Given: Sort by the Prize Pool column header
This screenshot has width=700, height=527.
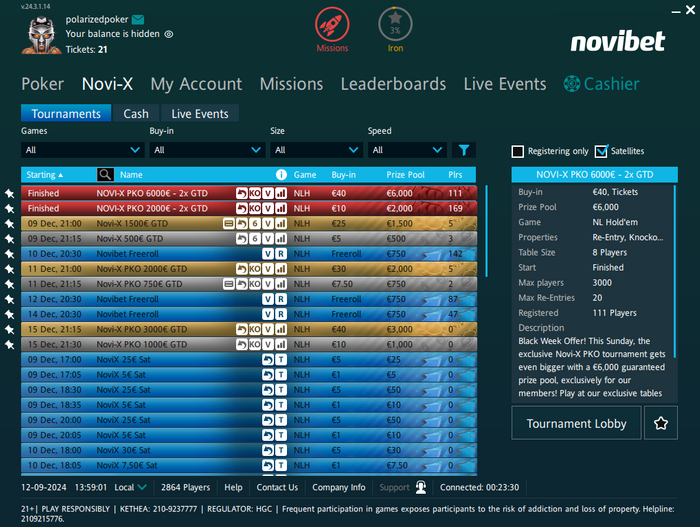Looking at the screenshot, I should [x=405, y=175].
